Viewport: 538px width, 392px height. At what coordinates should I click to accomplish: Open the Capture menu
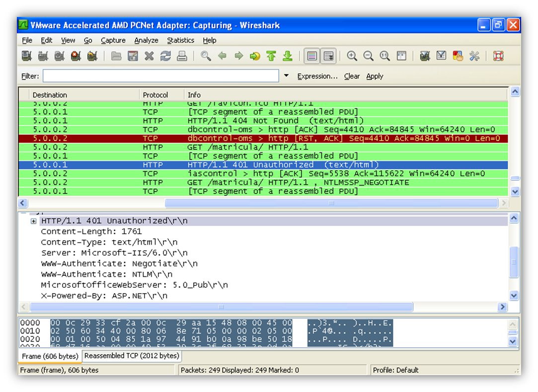pos(113,40)
